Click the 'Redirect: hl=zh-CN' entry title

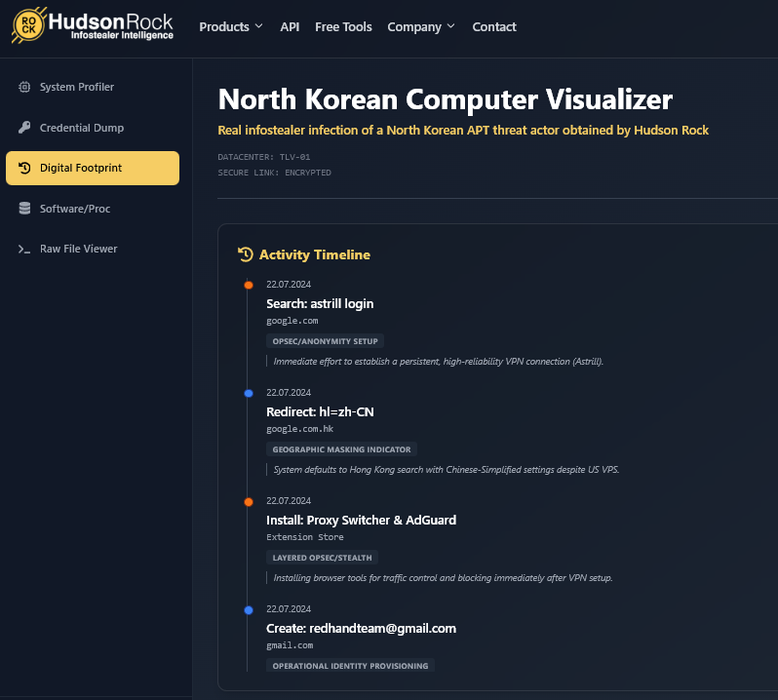(x=320, y=411)
